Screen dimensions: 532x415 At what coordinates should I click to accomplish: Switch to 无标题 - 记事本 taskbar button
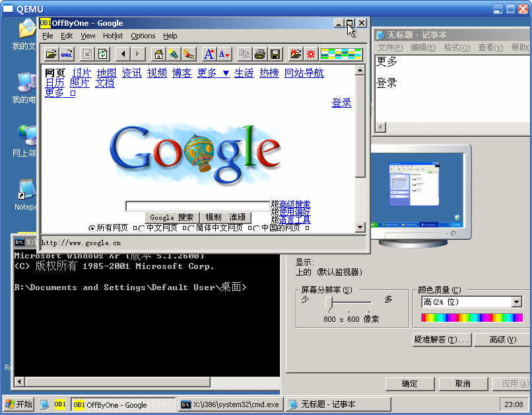pos(337,404)
